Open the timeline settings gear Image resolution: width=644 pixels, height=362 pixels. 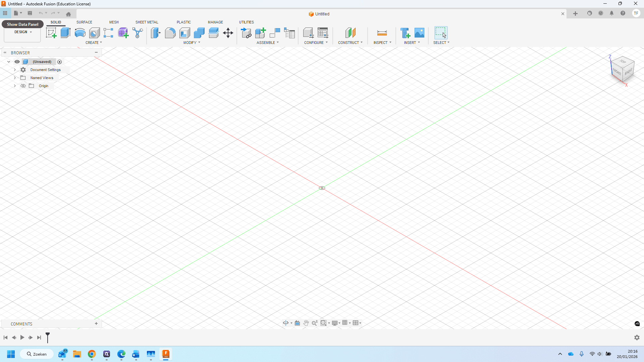637,338
